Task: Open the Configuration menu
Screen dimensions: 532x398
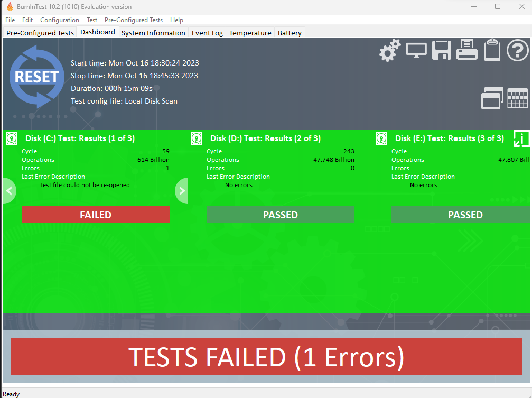Action: pos(59,20)
